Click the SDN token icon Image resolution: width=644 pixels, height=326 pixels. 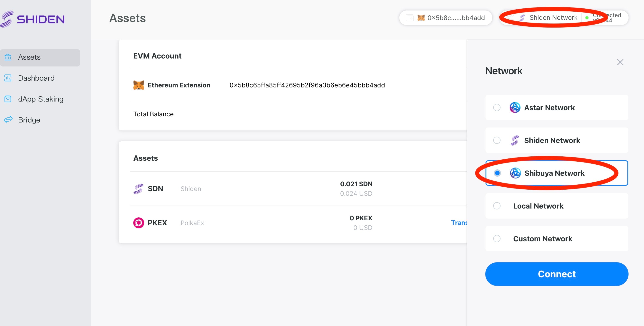point(138,189)
